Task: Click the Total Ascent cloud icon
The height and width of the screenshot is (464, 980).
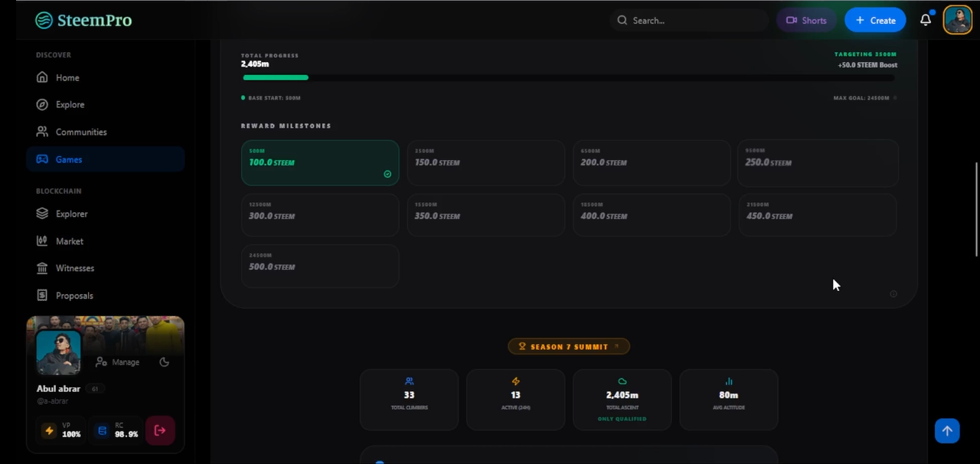Action: pos(622,381)
